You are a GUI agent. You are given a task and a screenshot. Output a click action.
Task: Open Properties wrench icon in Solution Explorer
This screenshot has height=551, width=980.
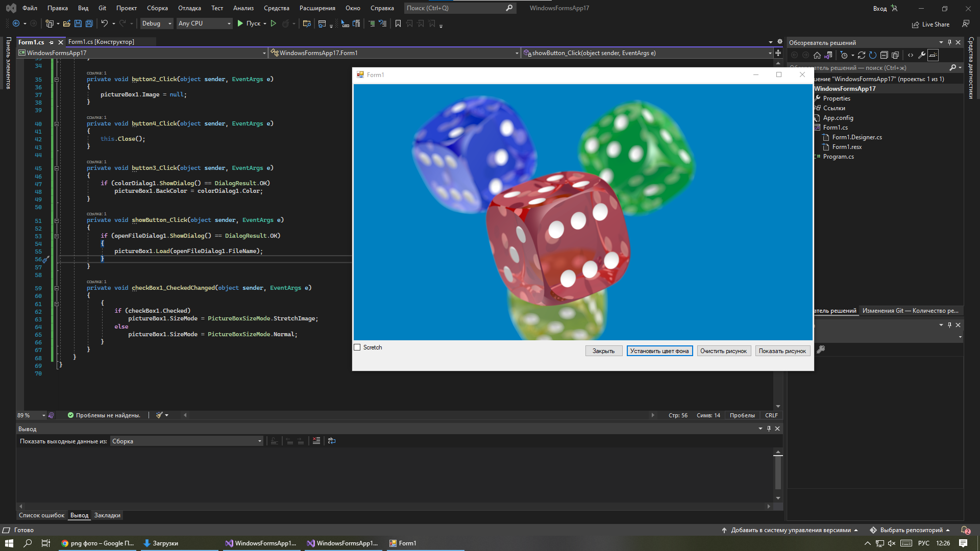[922, 55]
